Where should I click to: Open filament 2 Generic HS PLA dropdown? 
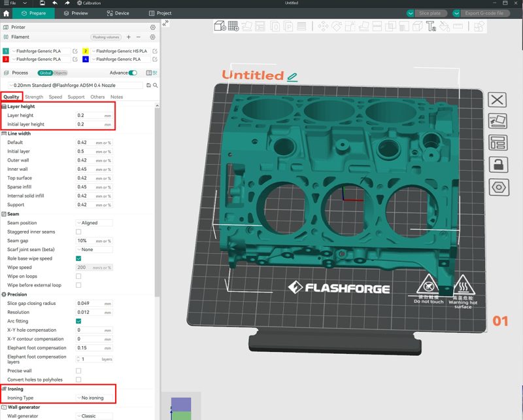[x=122, y=51]
